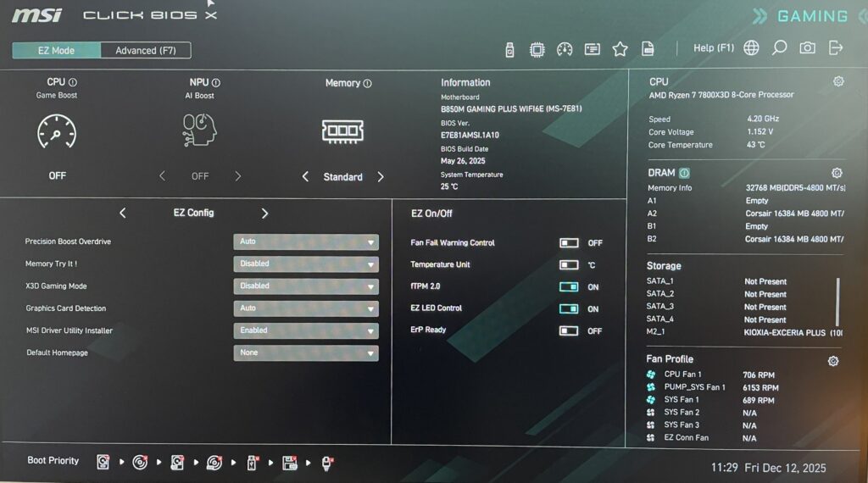868x483 pixels.
Task: Select the EZ Mode tab
Action: [56, 51]
